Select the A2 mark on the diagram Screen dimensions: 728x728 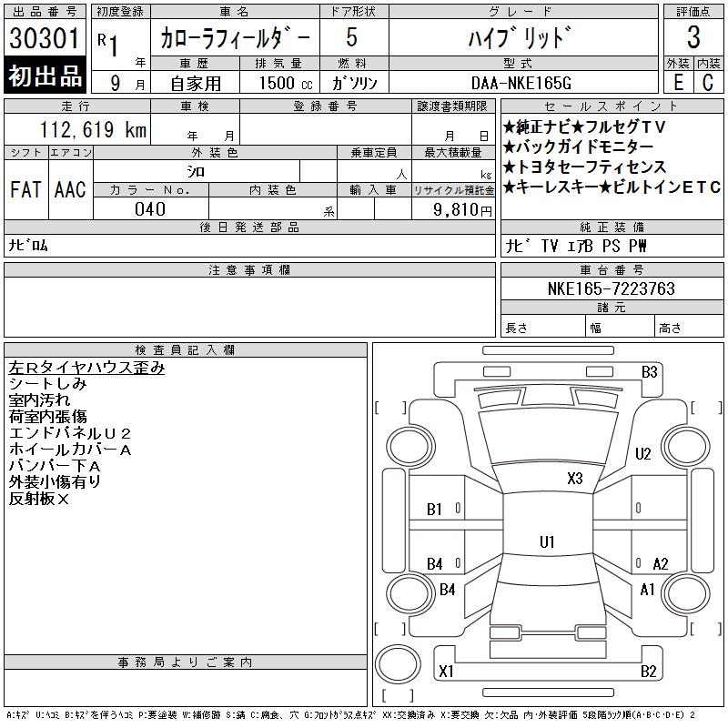pyautogui.click(x=661, y=564)
